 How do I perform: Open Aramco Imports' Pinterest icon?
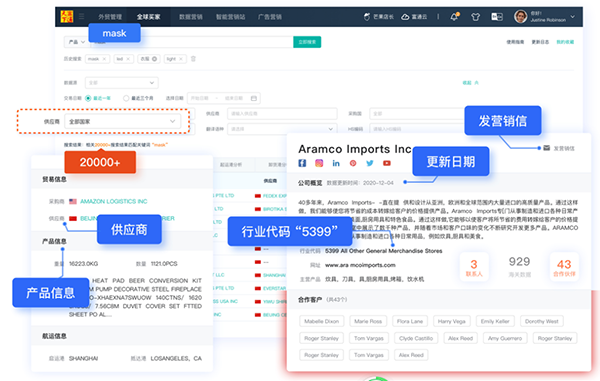coord(353,163)
